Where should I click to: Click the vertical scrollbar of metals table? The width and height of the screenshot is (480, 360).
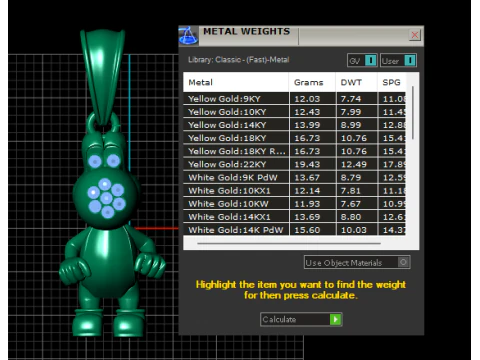413,113
